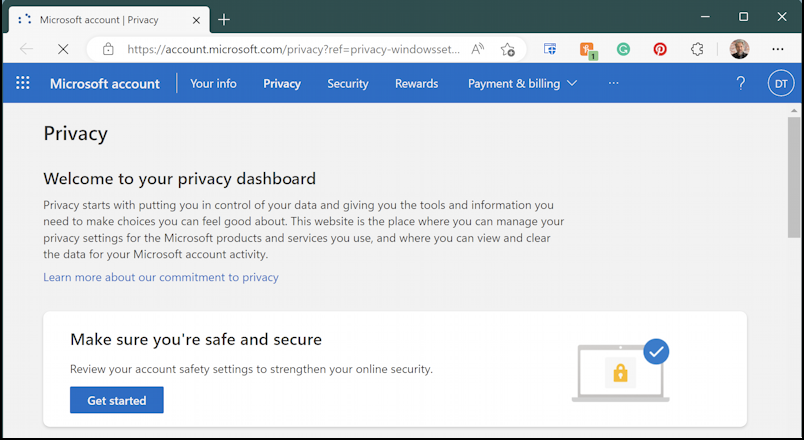Click 'Welcome to your privacy dashboard' heading
Viewport: 804px width, 440px height.
click(179, 178)
